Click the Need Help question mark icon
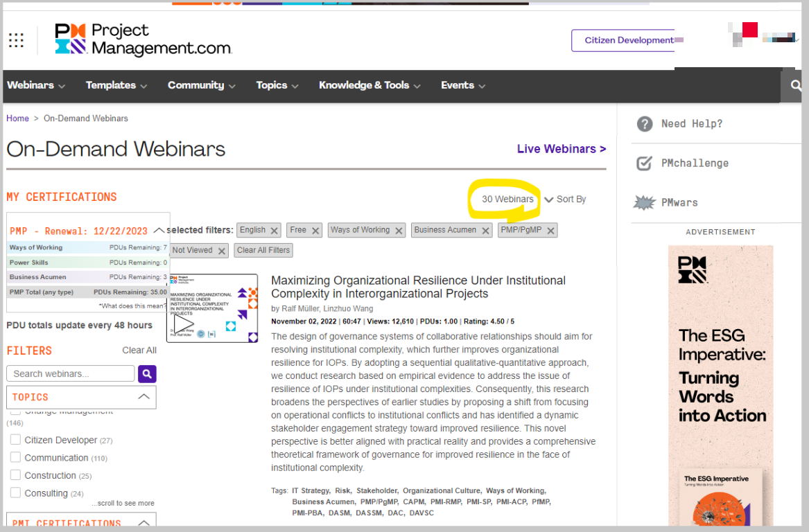The height and width of the screenshot is (532, 809). (645, 124)
